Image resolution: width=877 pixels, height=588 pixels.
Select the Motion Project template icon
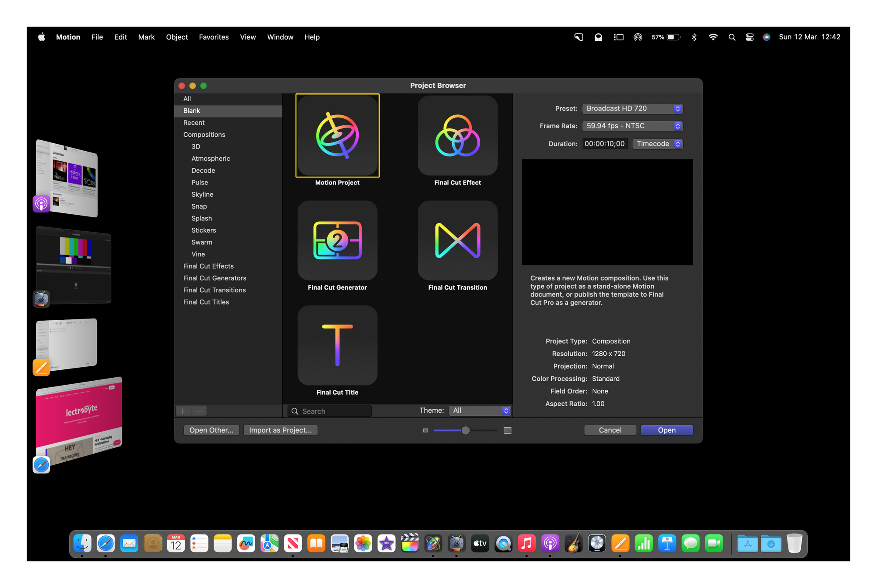337,135
